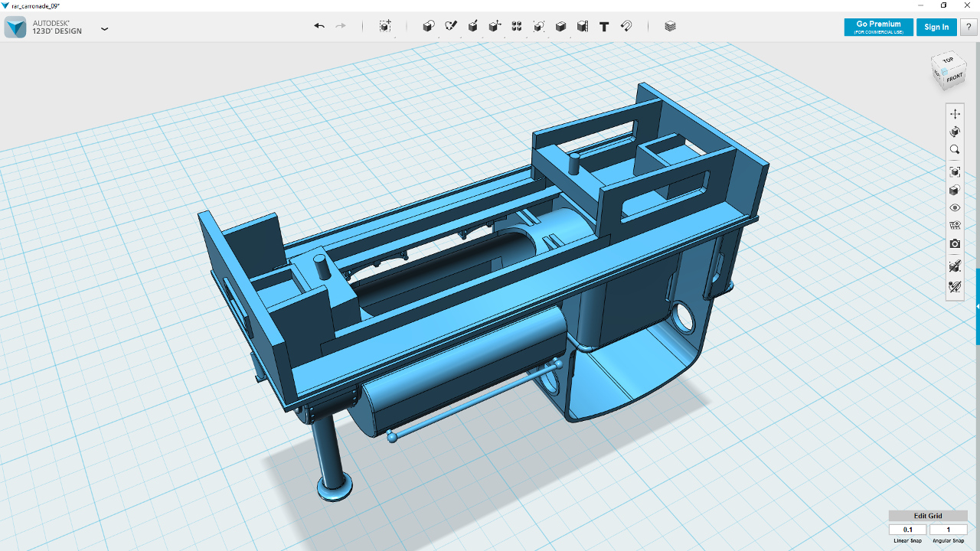Click the TOP face of view cube
The image size is (980, 551).
click(948, 60)
